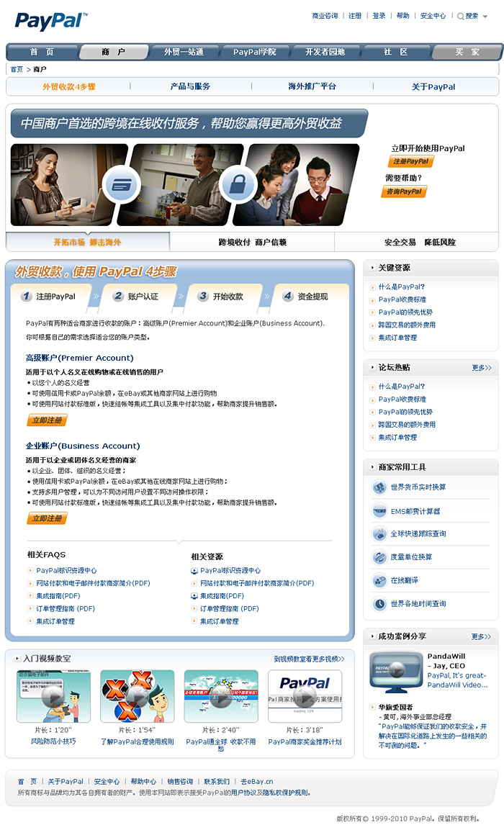
Task: Open 更多>> in 论坛热贴
Action: pos(482,367)
